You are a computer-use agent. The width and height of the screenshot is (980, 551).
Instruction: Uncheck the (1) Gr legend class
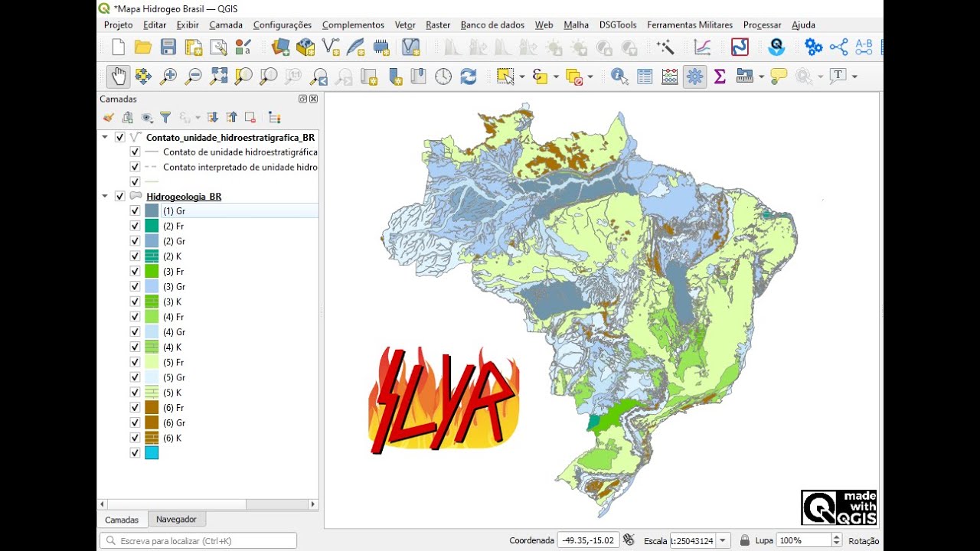[135, 210]
